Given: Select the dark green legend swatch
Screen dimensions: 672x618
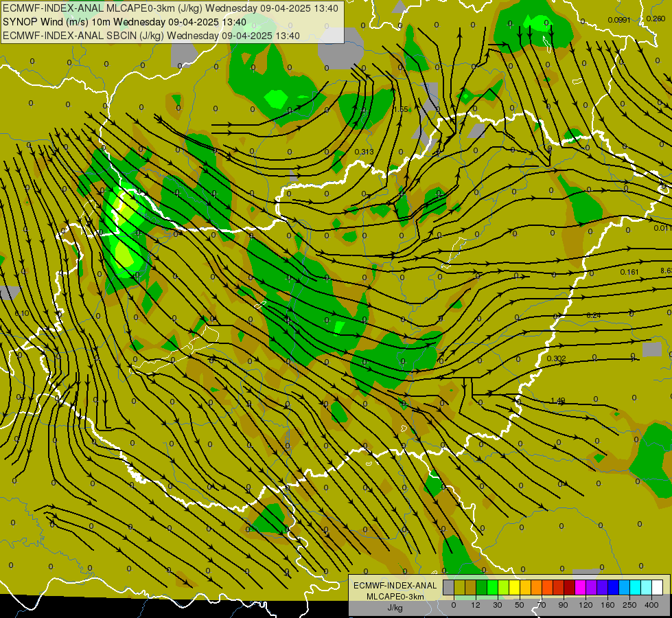Looking at the screenshot, I should pos(482,587).
